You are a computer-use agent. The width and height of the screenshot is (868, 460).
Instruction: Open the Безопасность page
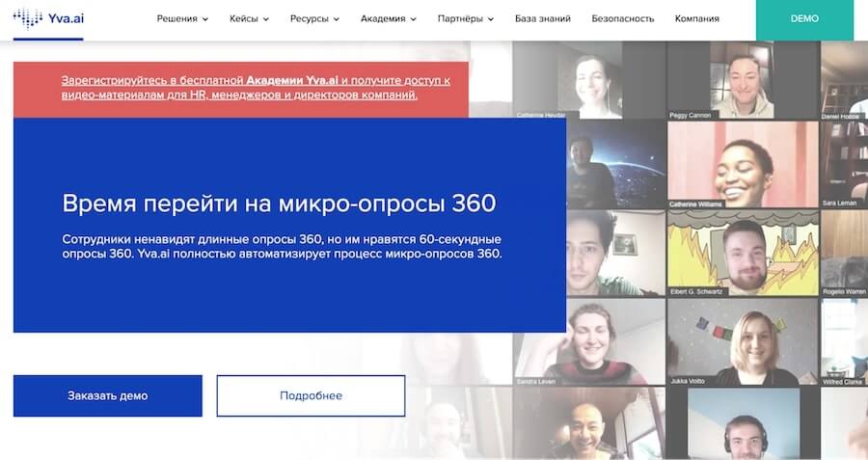(x=623, y=18)
